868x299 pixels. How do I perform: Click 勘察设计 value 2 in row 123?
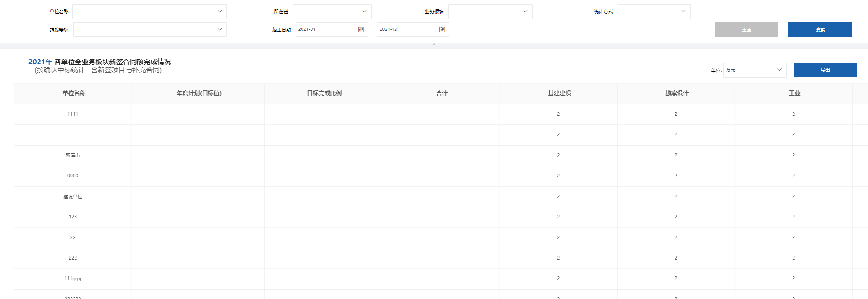coord(676,217)
